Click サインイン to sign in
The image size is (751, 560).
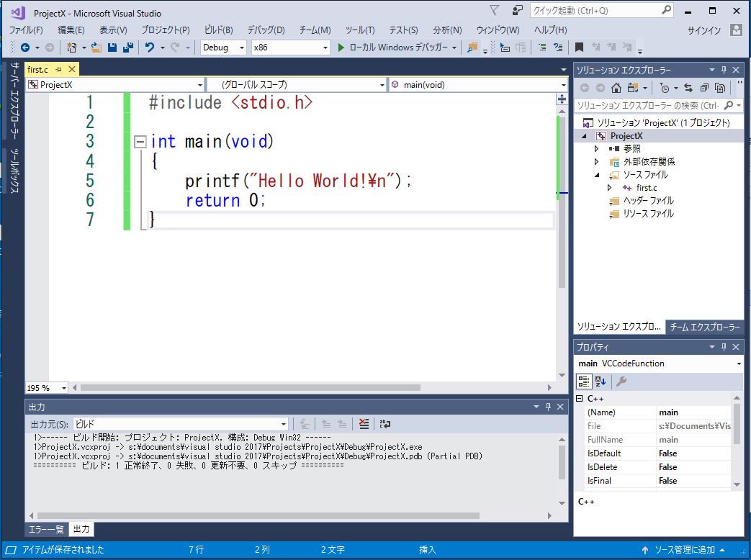(x=704, y=30)
